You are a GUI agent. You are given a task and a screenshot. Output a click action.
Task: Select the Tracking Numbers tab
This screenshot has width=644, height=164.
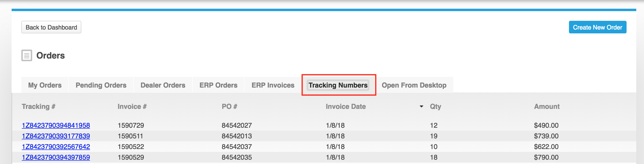coord(338,85)
